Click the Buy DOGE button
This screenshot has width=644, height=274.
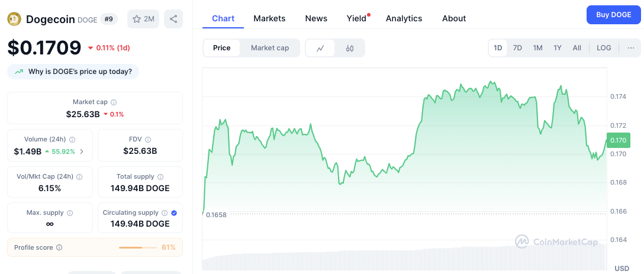(614, 15)
